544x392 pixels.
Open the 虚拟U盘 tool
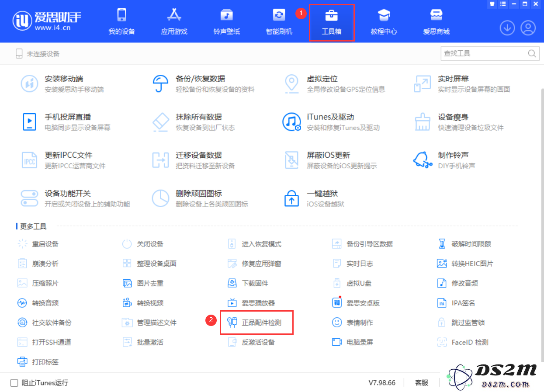(x=352, y=283)
